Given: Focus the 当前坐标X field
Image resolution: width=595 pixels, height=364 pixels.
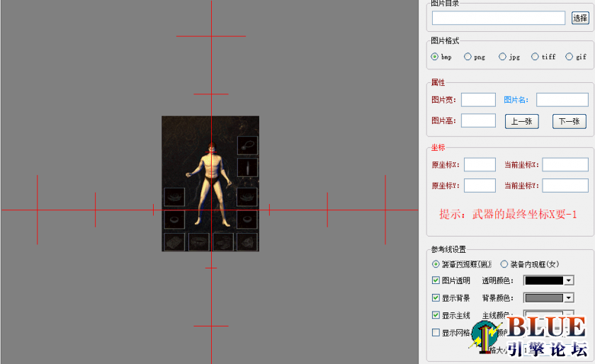Looking at the screenshot, I should tap(565, 165).
